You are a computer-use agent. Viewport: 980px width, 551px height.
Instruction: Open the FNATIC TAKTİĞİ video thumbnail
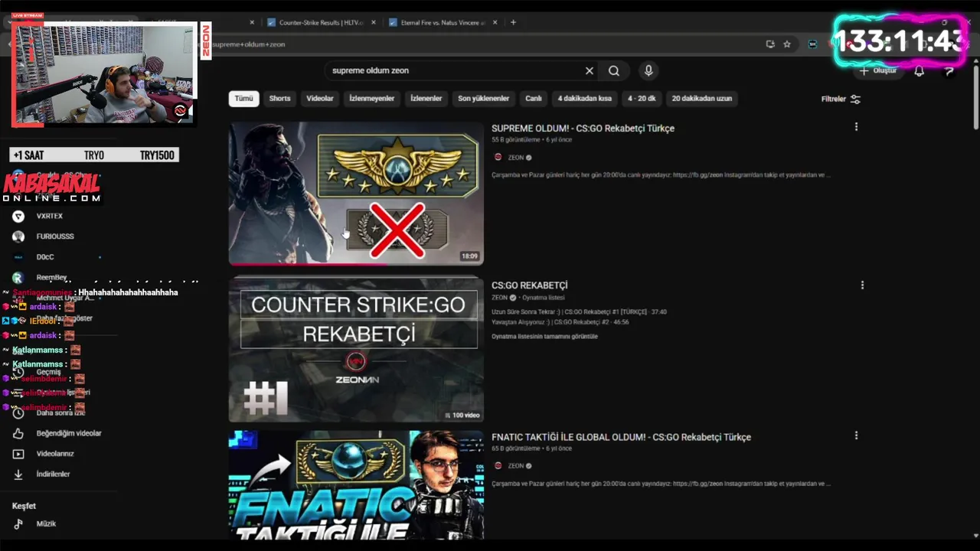[x=356, y=485]
